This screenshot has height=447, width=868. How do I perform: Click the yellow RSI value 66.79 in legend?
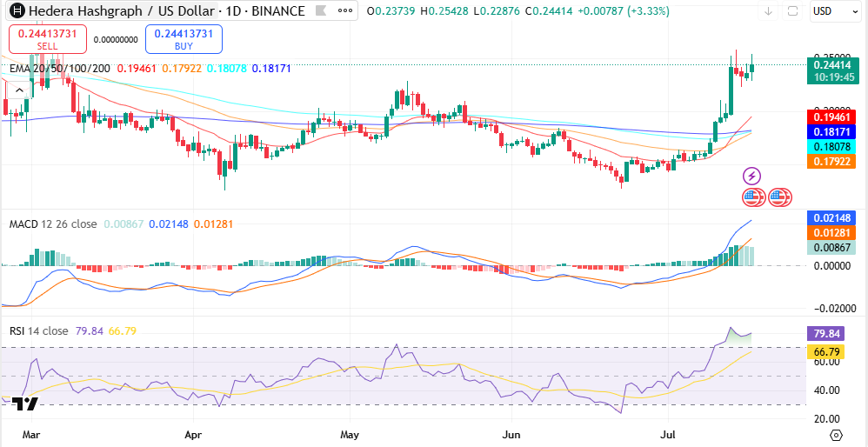(123, 330)
